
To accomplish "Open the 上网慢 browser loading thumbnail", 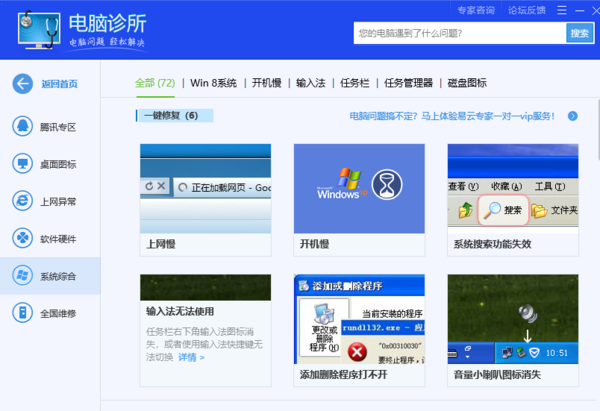I will pyautogui.click(x=205, y=189).
